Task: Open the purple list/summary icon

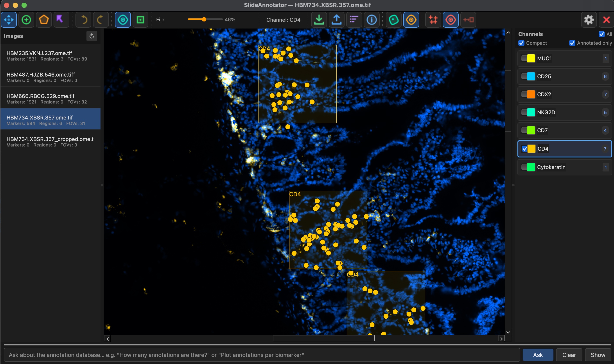Action: 354,20
